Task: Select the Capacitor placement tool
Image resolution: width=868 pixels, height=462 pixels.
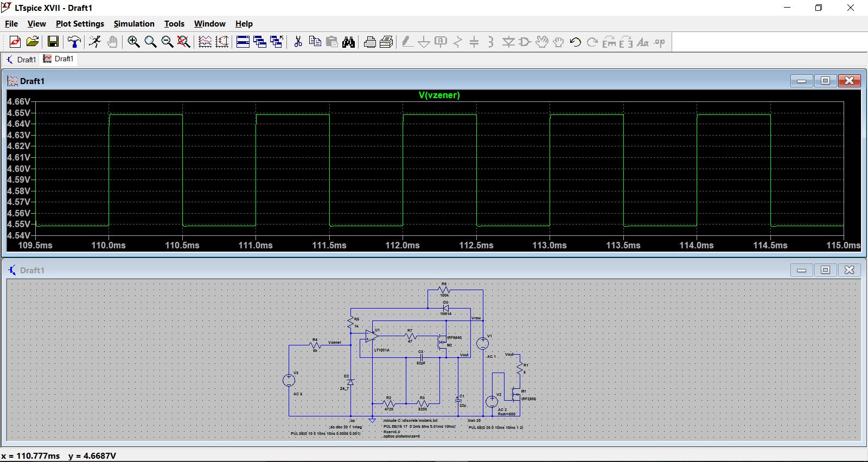Action: 474,42
